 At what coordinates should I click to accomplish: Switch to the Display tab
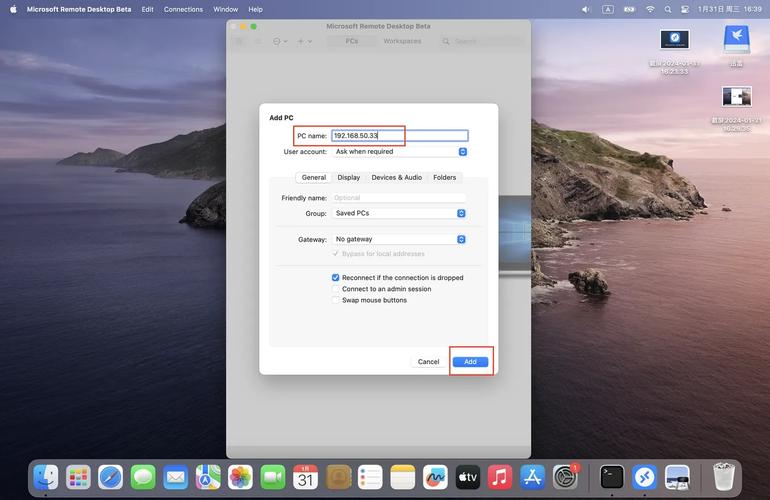(348, 177)
